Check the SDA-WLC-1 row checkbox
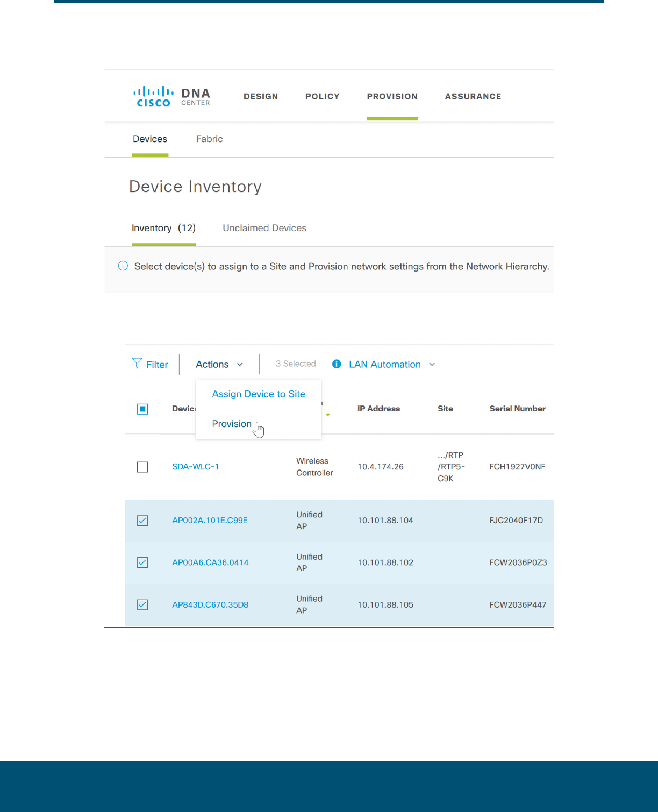658x812 pixels. pos(142,467)
